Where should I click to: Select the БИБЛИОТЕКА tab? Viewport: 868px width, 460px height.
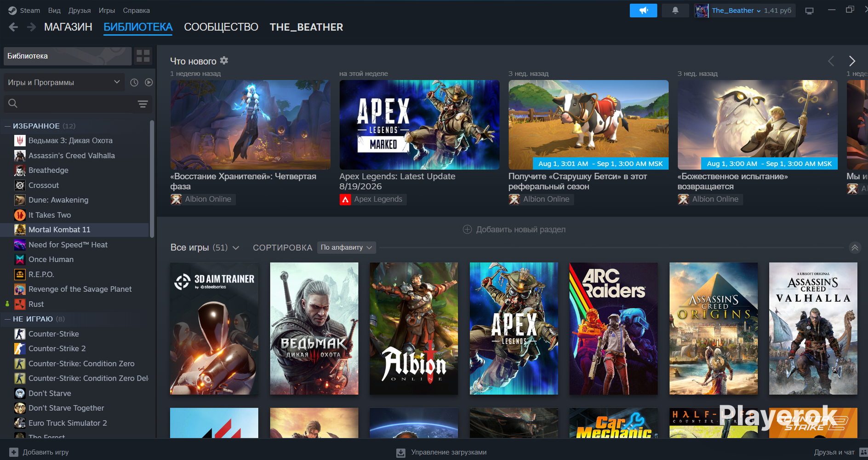pos(138,27)
